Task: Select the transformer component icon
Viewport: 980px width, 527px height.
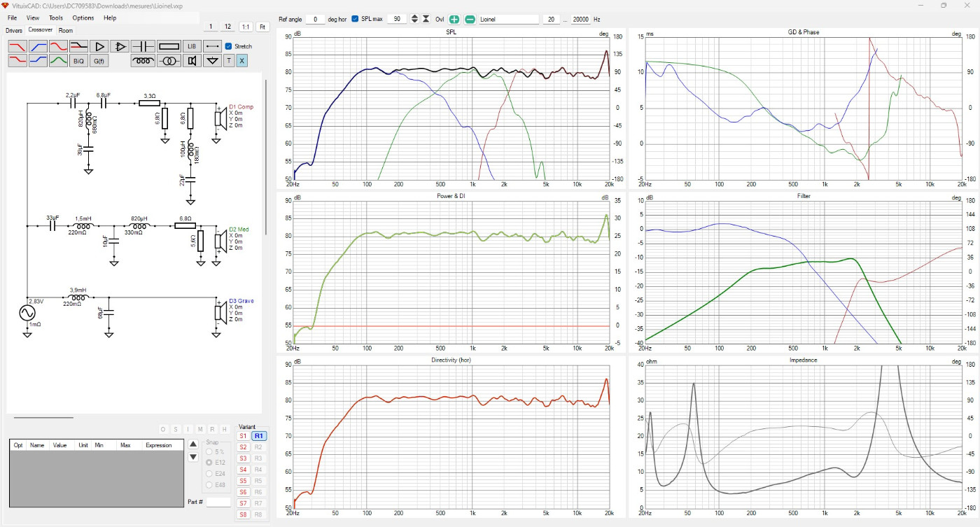Action: (x=169, y=61)
